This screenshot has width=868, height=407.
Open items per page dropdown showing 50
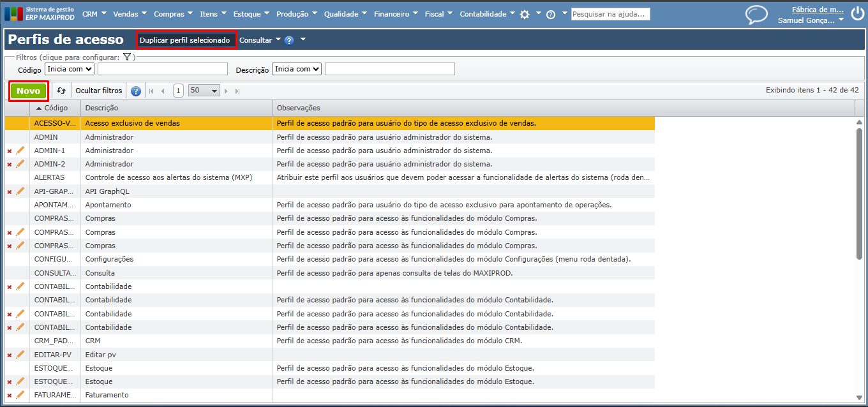pos(204,91)
